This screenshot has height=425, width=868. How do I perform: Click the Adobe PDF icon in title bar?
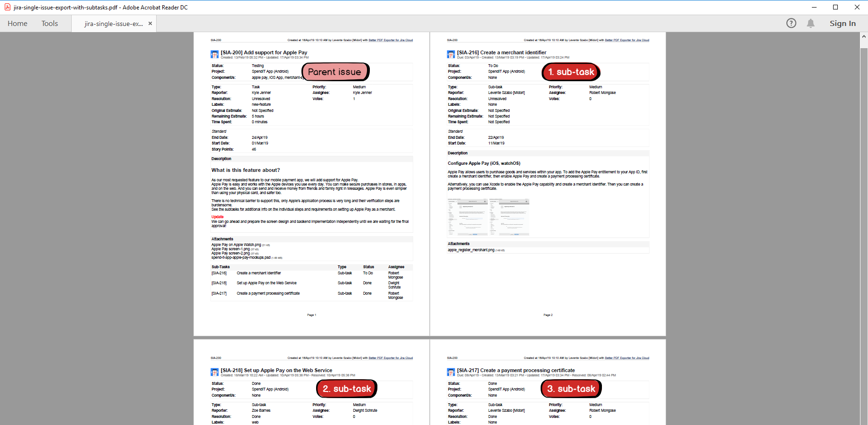[7, 7]
